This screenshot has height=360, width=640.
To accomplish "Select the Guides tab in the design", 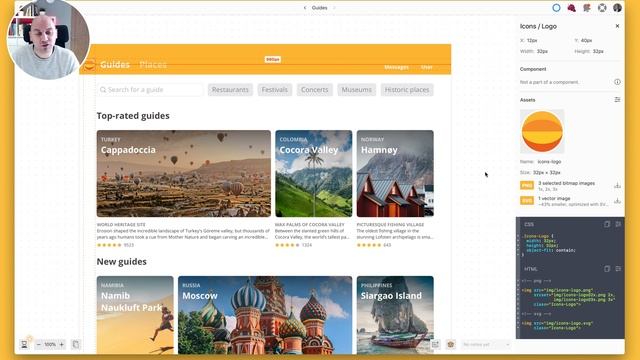I will (115, 64).
